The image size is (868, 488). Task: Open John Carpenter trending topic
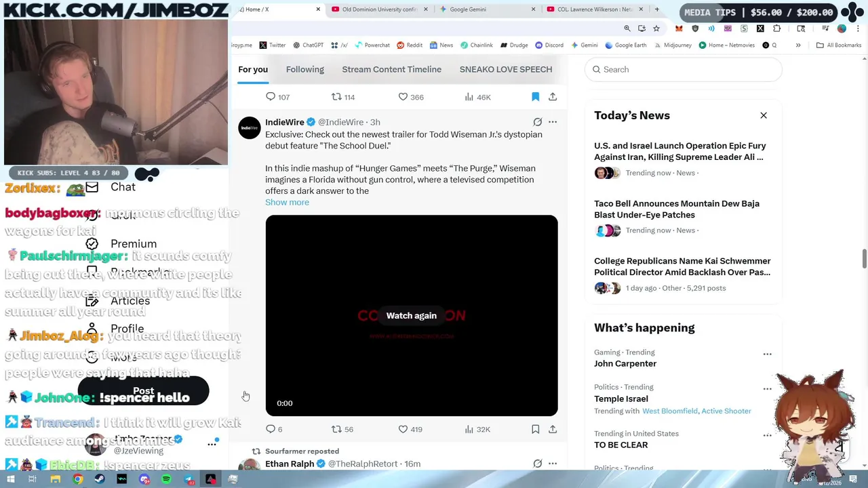[625, 363]
